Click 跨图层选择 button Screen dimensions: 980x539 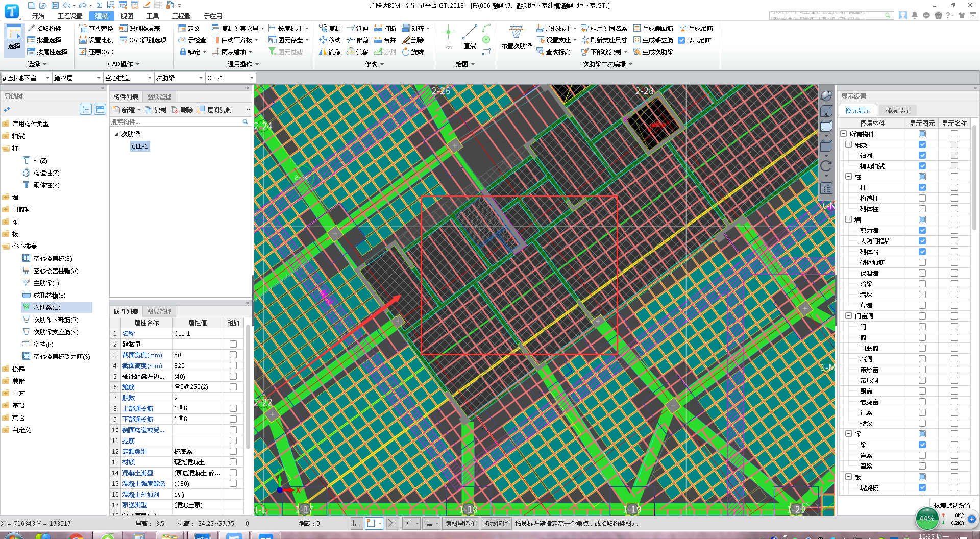click(460, 523)
